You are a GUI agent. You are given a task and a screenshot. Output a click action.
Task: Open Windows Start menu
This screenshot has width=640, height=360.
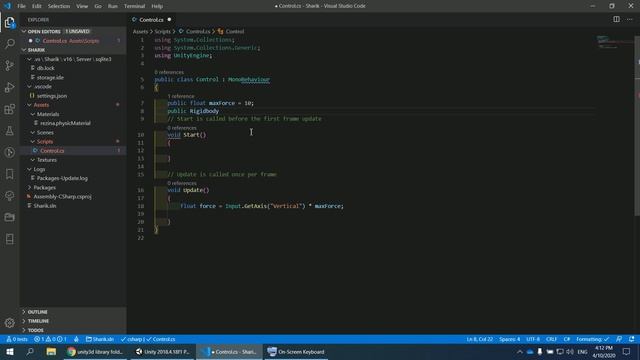[9, 352]
